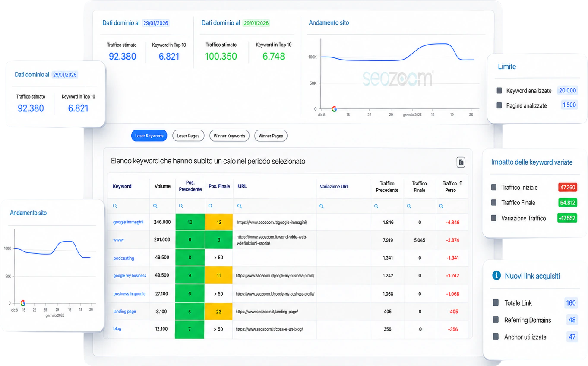588x366 pixels.
Task: Click the 20.000 value beside Keyword analizzate
Action: tap(567, 90)
